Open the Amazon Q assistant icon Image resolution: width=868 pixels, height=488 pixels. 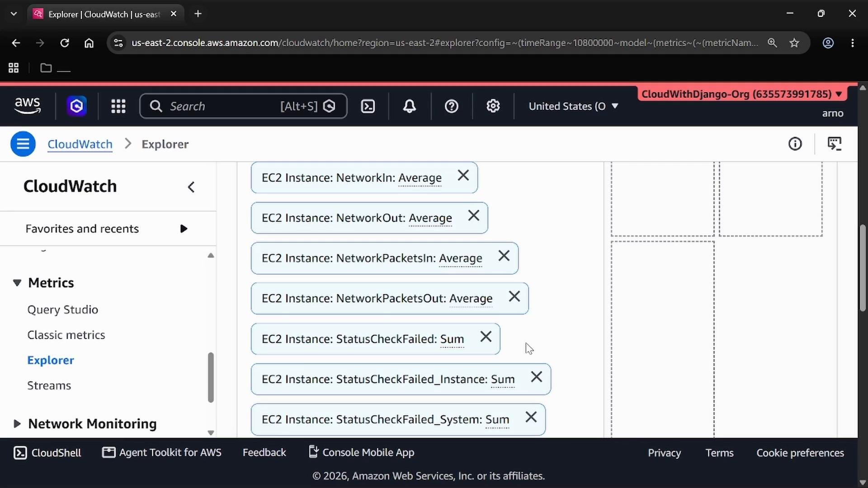click(76, 106)
